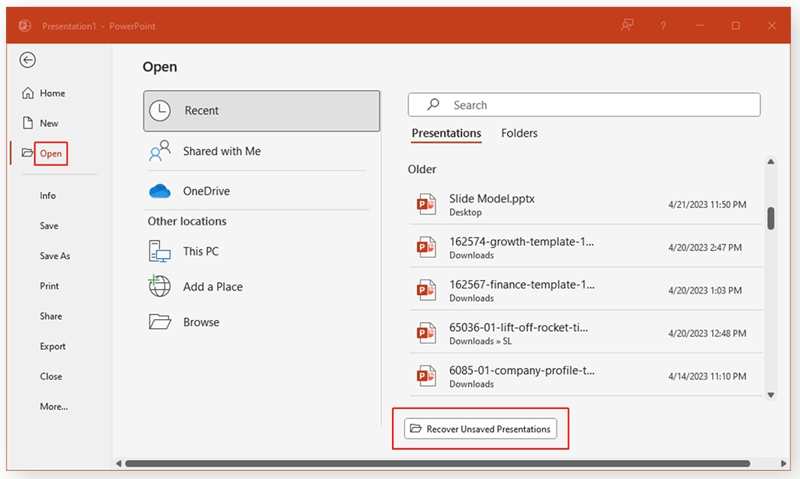Open Slide Model.pptx from the list
This screenshot has height=479, width=800.
pos(587,205)
